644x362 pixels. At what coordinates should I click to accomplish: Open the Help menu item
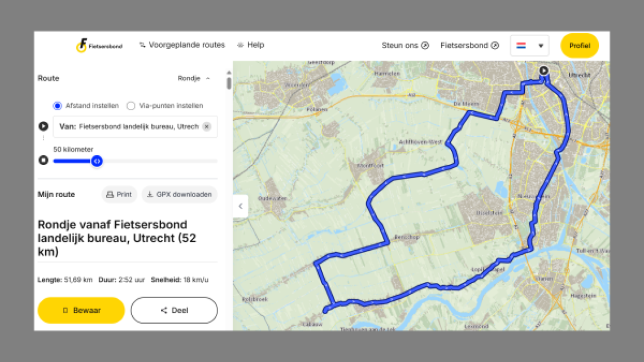250,45
